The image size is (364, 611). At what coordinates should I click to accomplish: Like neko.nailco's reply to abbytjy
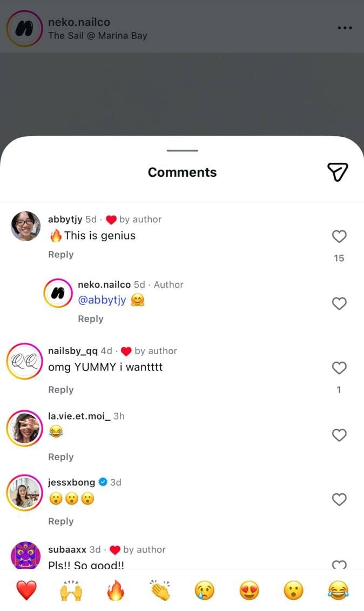339,304
